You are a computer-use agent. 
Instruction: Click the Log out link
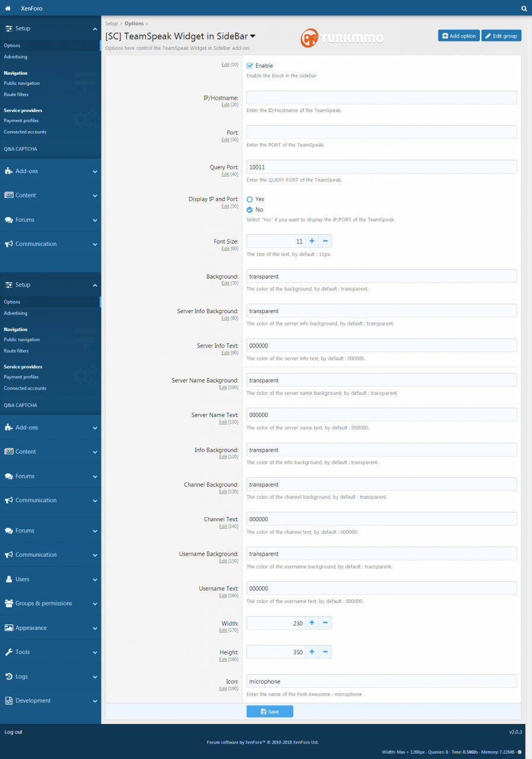(x=13, y=732)
